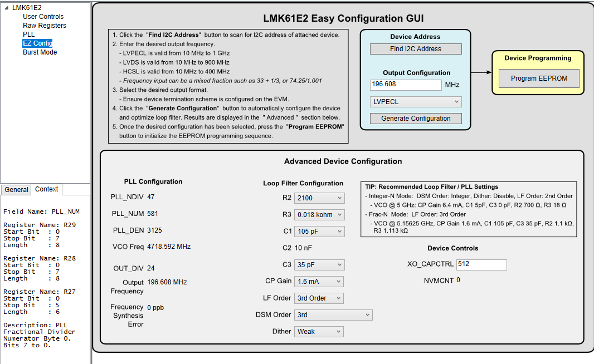
Task: Click the PLL_DEN value 3125
Action: 154,230
